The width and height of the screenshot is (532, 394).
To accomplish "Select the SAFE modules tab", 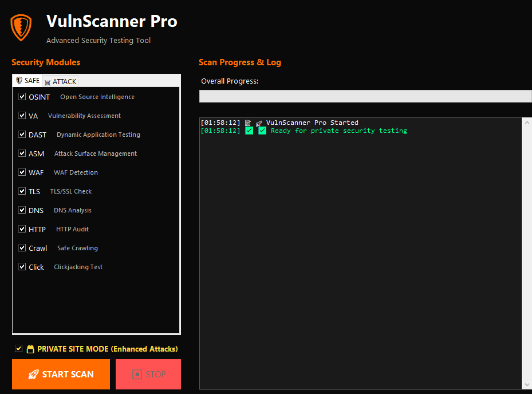I will (27, 81).
